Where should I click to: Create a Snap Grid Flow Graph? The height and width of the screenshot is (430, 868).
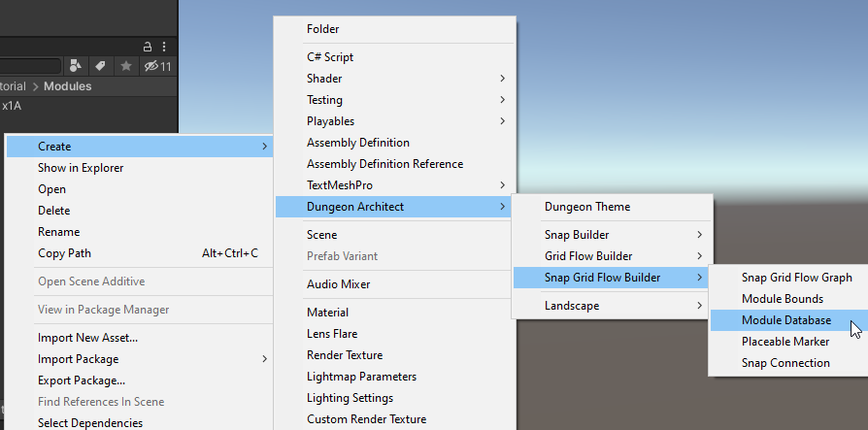point(789,278)
